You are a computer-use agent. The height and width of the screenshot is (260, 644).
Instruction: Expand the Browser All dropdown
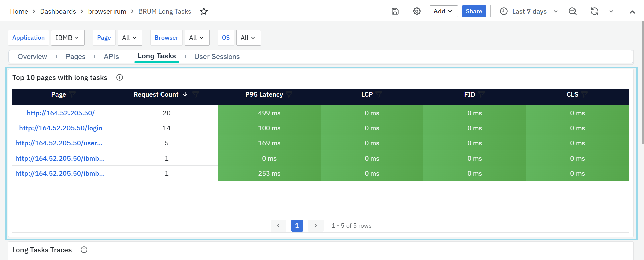(x=197, y=38)
